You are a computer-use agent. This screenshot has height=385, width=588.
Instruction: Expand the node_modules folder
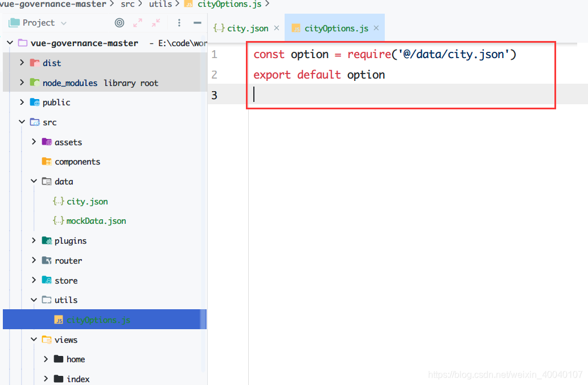tap(22, 82)
